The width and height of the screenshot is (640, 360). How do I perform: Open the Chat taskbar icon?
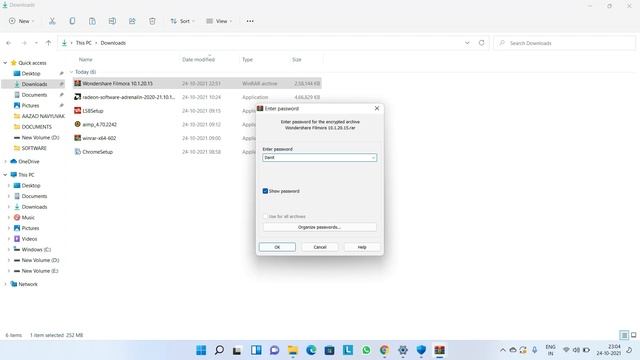click(274, 350)
